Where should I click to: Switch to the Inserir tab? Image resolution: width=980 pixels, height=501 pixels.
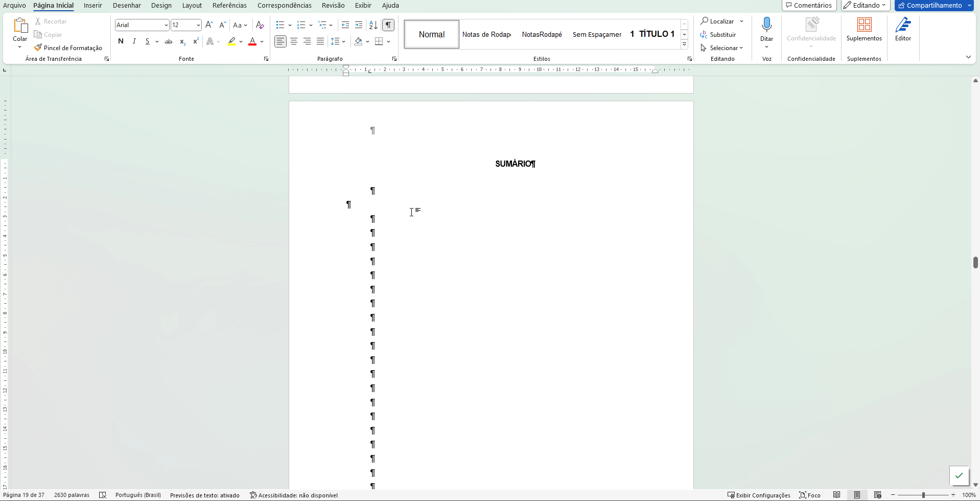[x=93, y=5]
